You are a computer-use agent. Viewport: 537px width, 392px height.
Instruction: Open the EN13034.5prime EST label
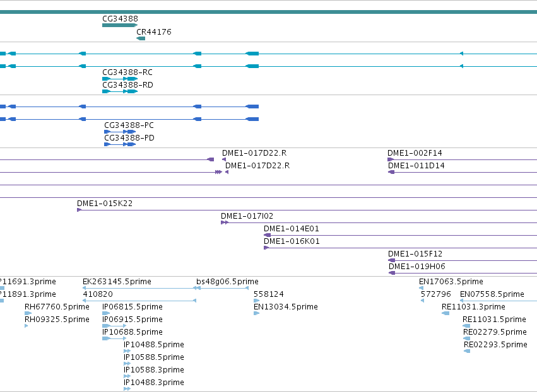[286, 307]
